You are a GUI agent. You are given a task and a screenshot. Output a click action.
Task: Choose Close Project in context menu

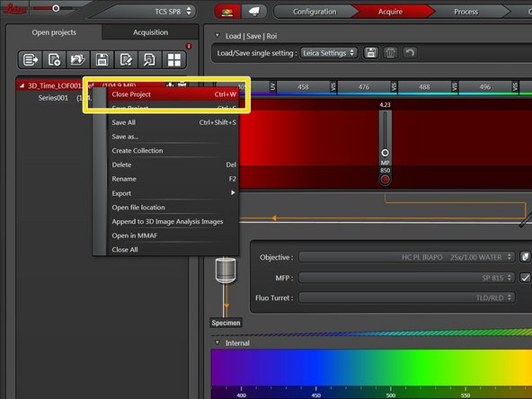173,94
